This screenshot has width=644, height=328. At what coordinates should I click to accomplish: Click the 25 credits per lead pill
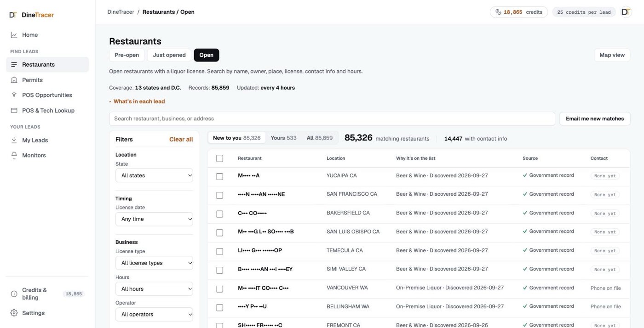584,12
